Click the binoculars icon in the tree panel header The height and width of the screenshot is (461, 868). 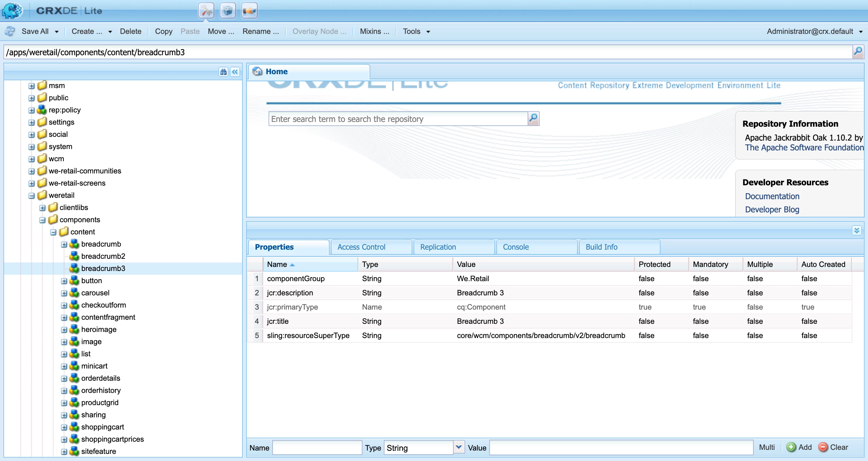point(223,72)
